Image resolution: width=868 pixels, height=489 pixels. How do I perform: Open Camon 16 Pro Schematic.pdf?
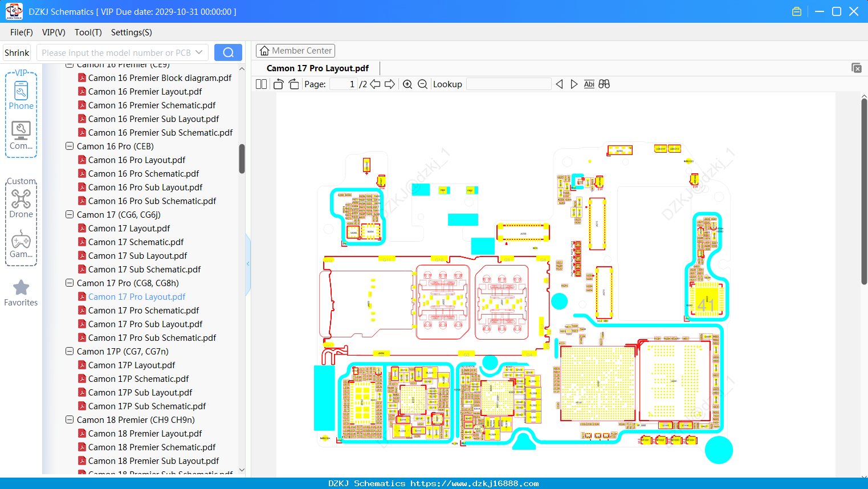click(x=144, y=174)
